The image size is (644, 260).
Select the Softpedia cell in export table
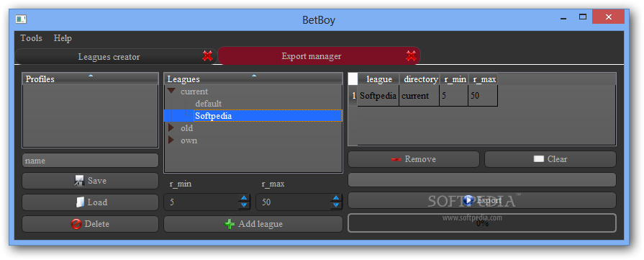tap(378, 96)
